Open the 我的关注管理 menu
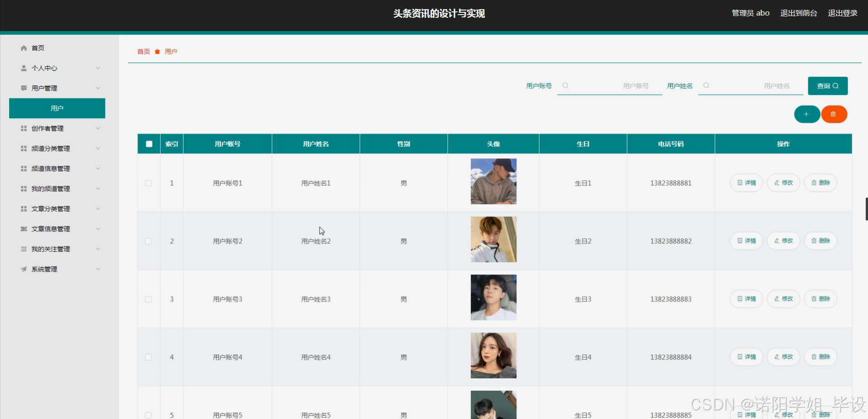The image size is (868, 419). click(57, 249)
